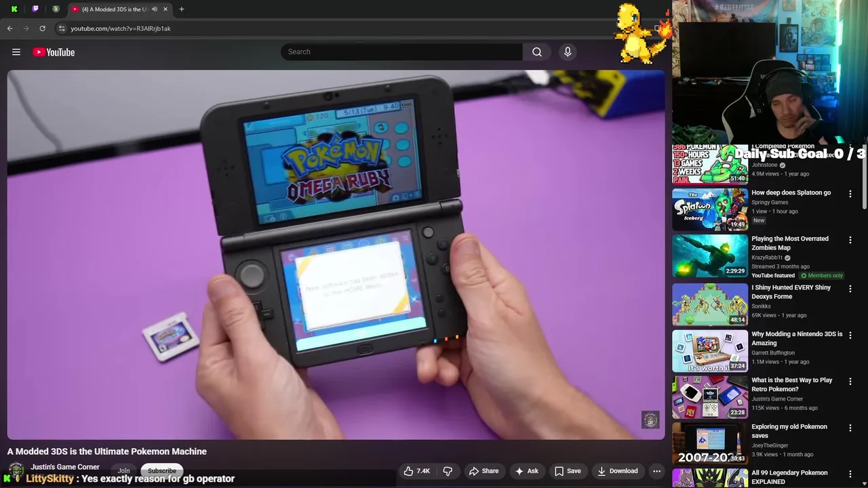Image resolution: width=868 pixels, height=488 pixels.
Task: Click the 7.4K like count
Action: pos(423,471)
